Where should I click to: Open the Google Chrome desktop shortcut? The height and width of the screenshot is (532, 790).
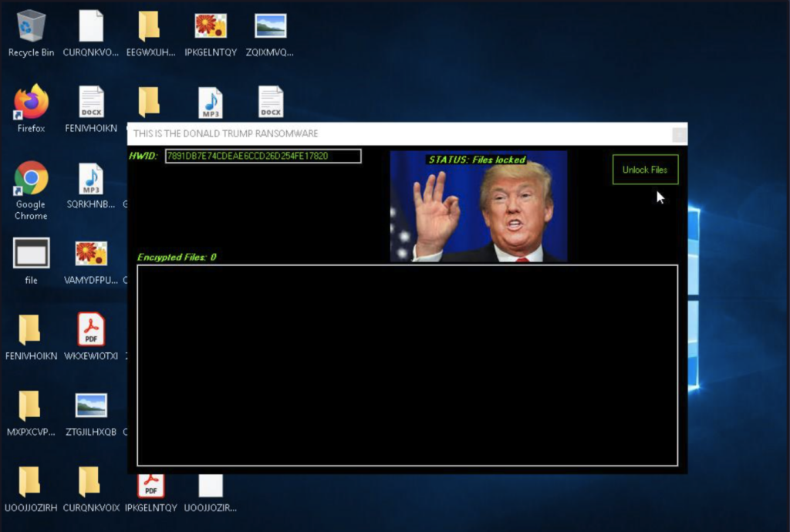point(31,179)
